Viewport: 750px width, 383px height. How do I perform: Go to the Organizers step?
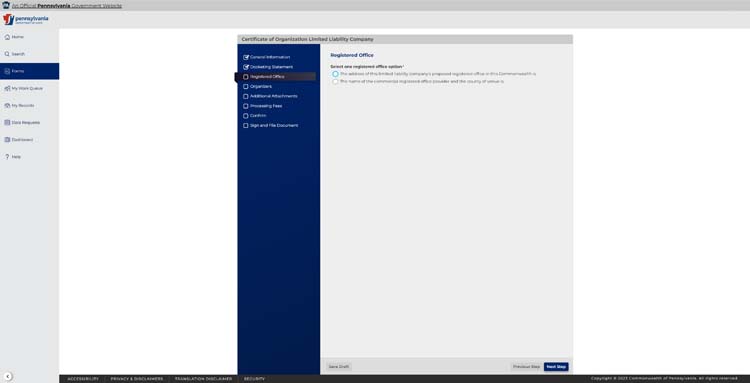click(261, 87)
